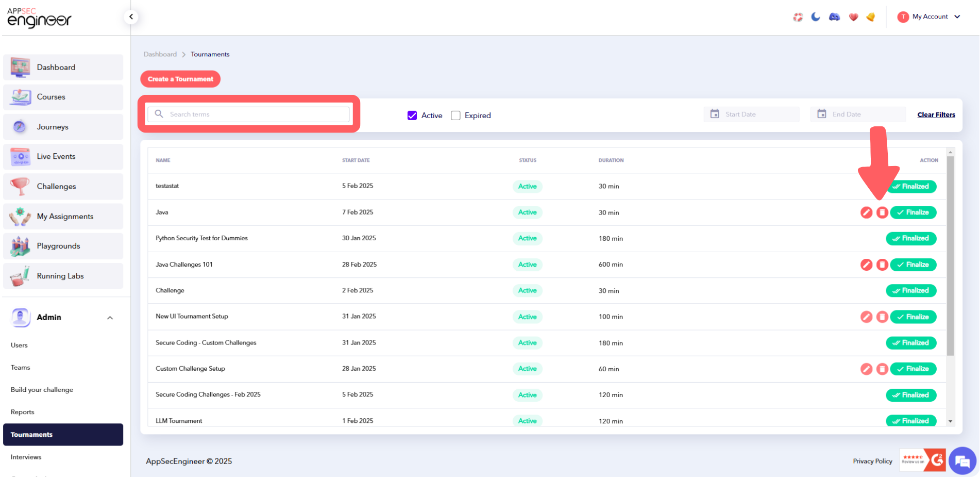
Task: Collapse the sidebar with arrow button
Action: pyautogui.click(x=131, y=17)
